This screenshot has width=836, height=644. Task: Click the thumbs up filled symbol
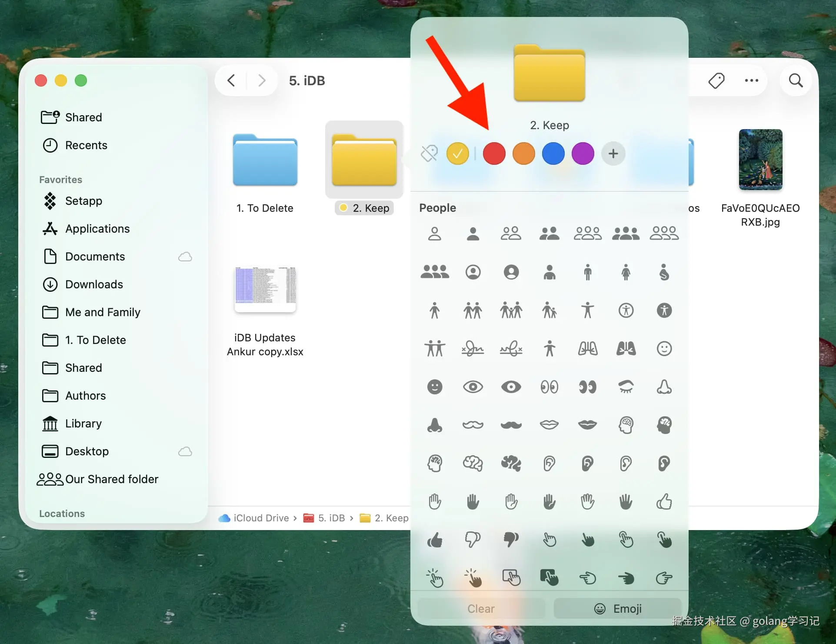tap(435, 540)
